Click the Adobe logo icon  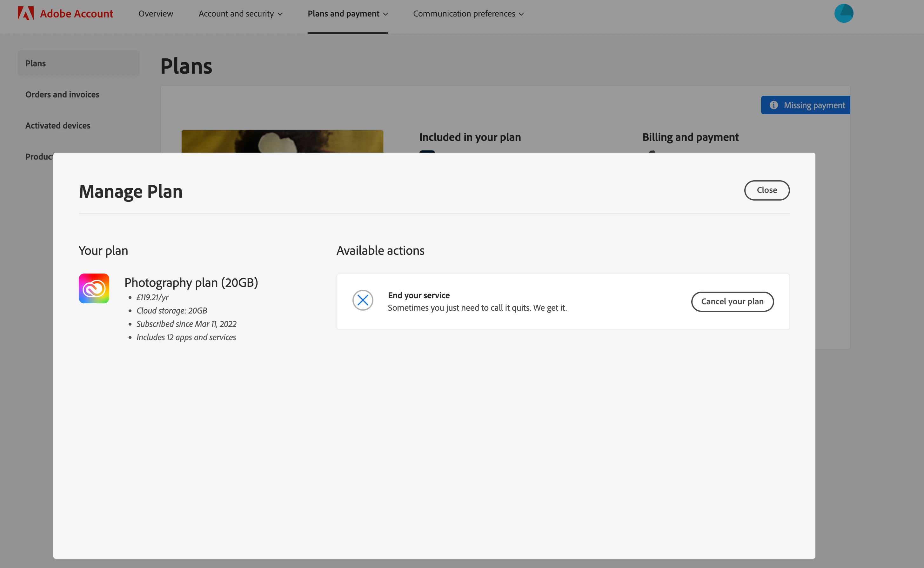(x=25, y=14)
